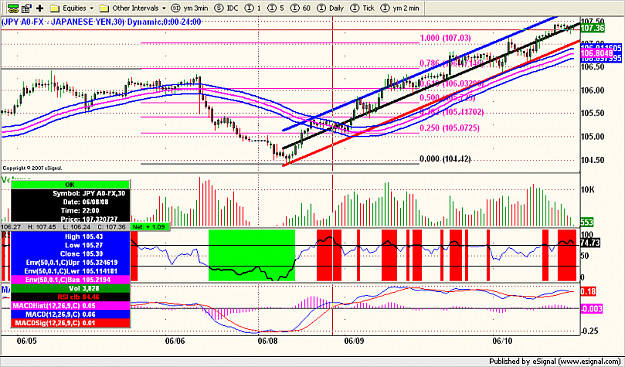Image resolution: width=625 pixels, height=367 pixels.
Task: Click the Close 105.39 row
Action: coord(70,254)
